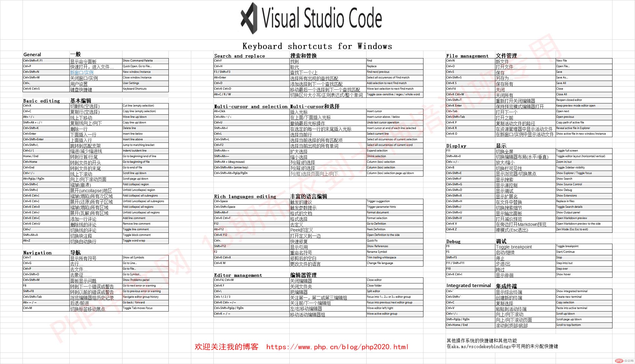Click the 'Ctrl+Shift+P, F1' shortcut cell

[x=46, y=61]
